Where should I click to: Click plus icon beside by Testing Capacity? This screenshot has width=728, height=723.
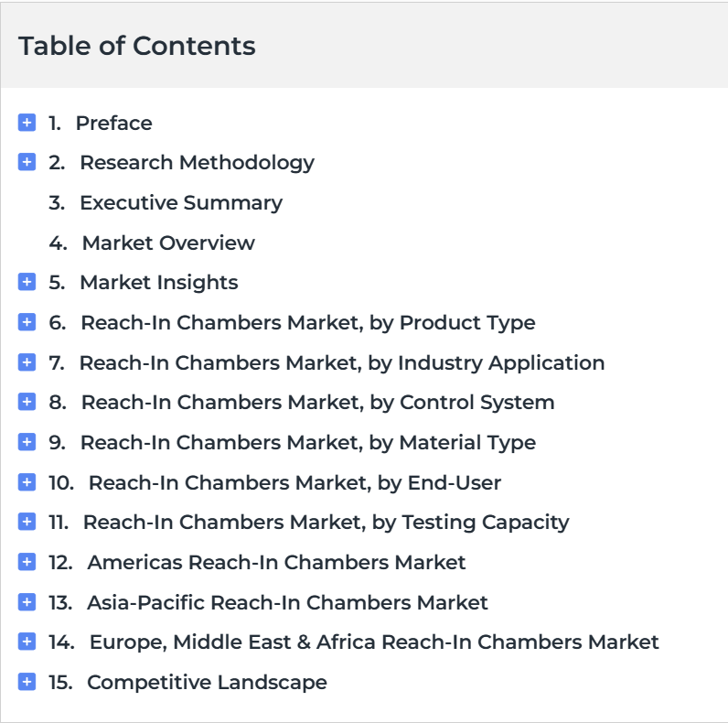[27, 522]
